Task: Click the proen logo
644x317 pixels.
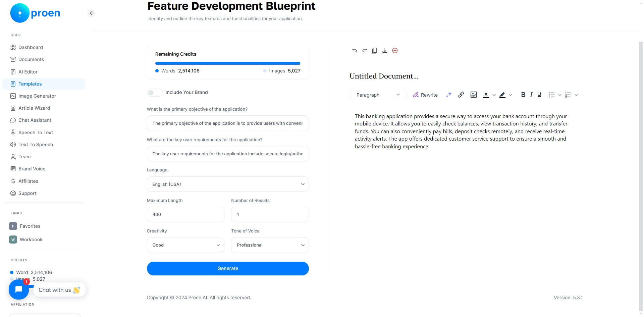Action: click(x=35, y=13)
